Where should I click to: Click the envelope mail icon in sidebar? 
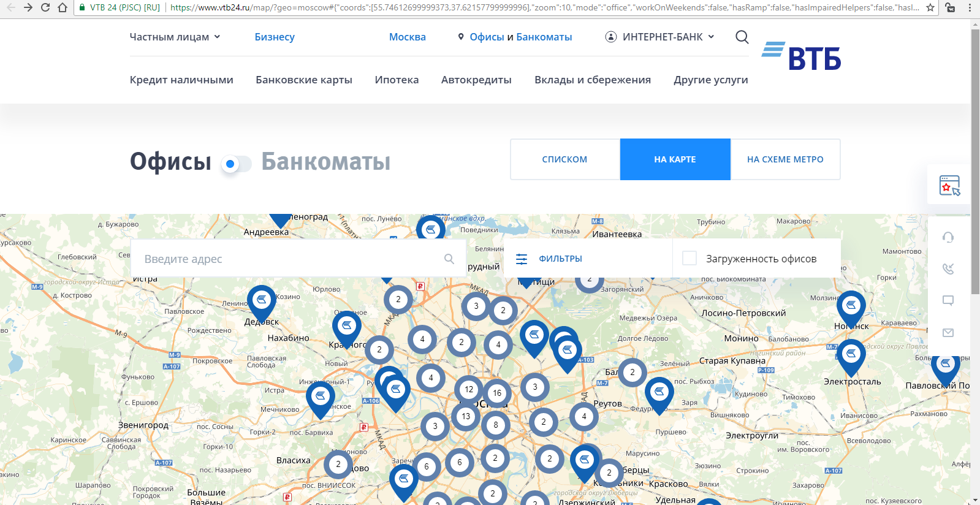point(948,333)
